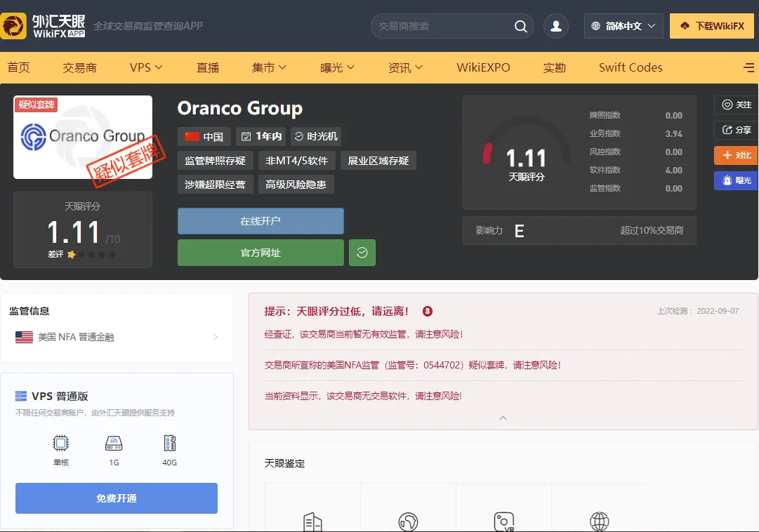759x532 pixels.
Task: Open the 简体中文 language dropdown
Action: click(x=624, y=26)
